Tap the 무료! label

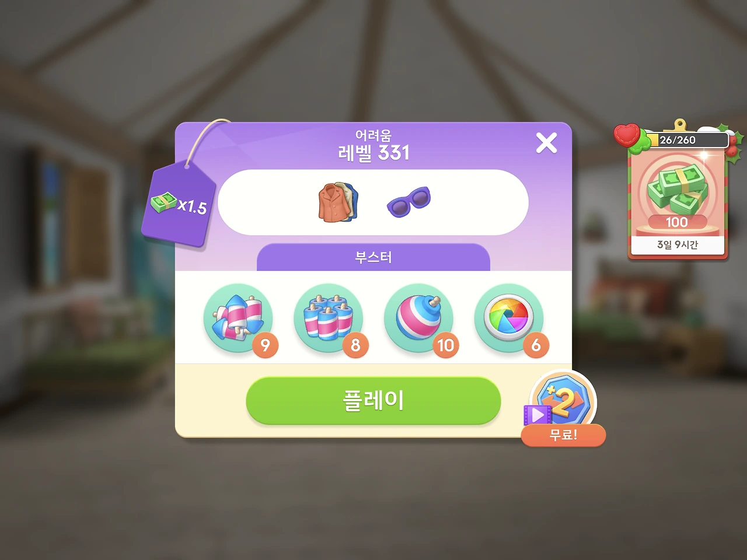coord(563,435)
